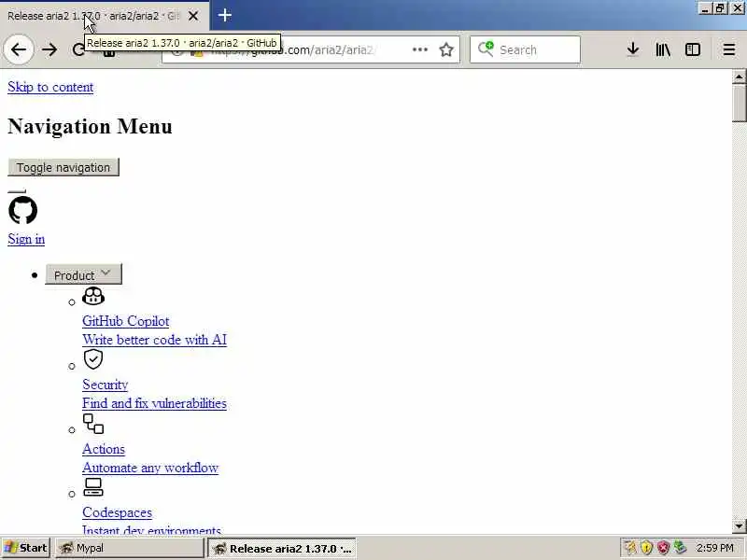This screenshot has width=747, height=560.
Task: Click the Search input field
Action: point(525,49)
